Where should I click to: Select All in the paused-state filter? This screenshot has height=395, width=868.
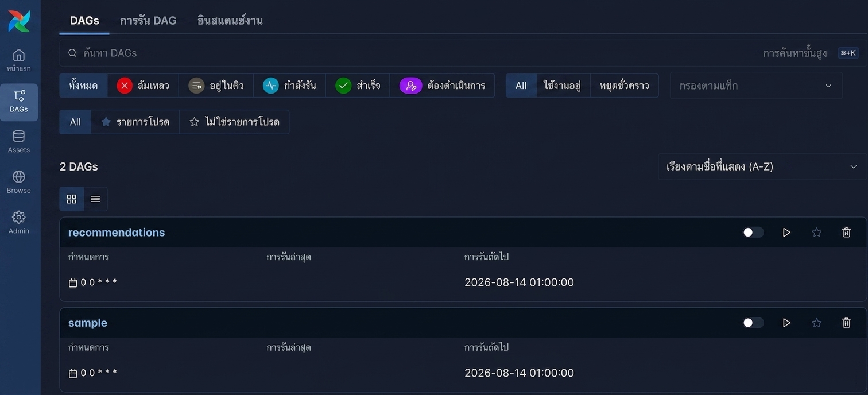[x=521, y=86]
